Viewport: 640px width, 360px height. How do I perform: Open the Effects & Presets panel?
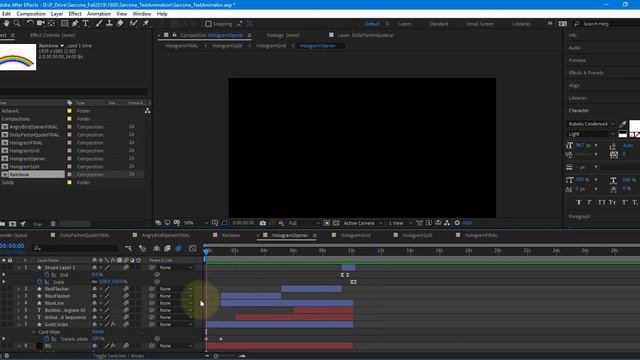(586, 73)
